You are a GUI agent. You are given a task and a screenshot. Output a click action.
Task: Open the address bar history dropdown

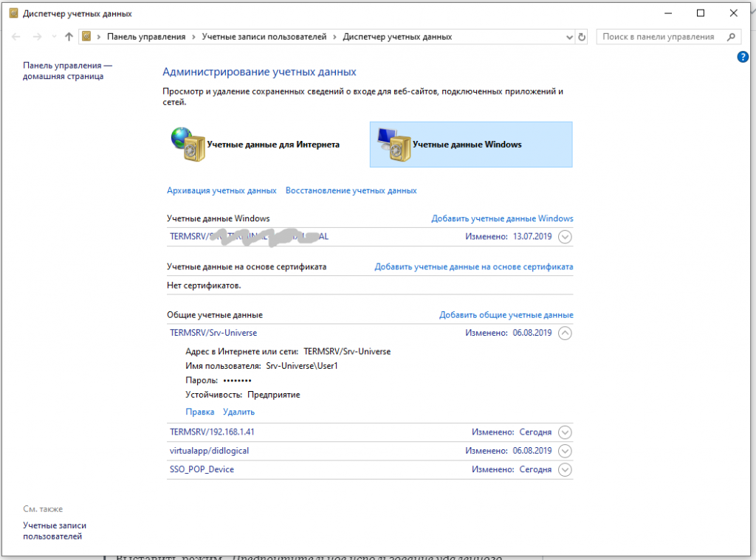568,36
